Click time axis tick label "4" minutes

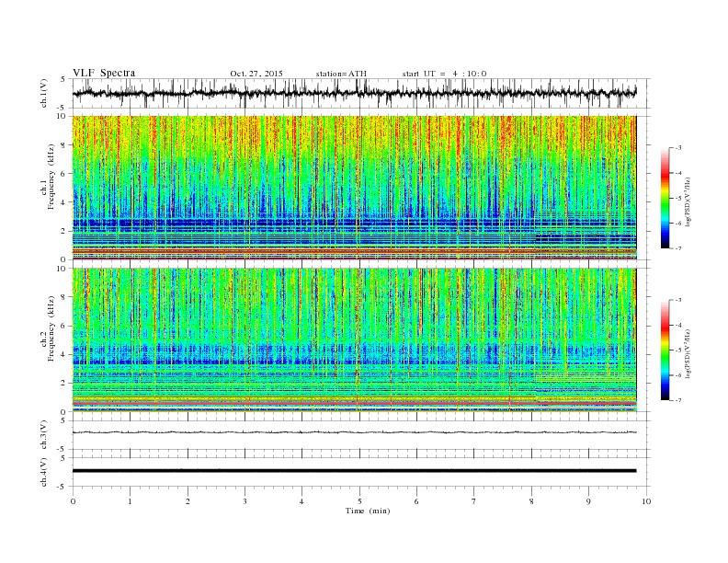pyautogui.click(x=301, y=501)
